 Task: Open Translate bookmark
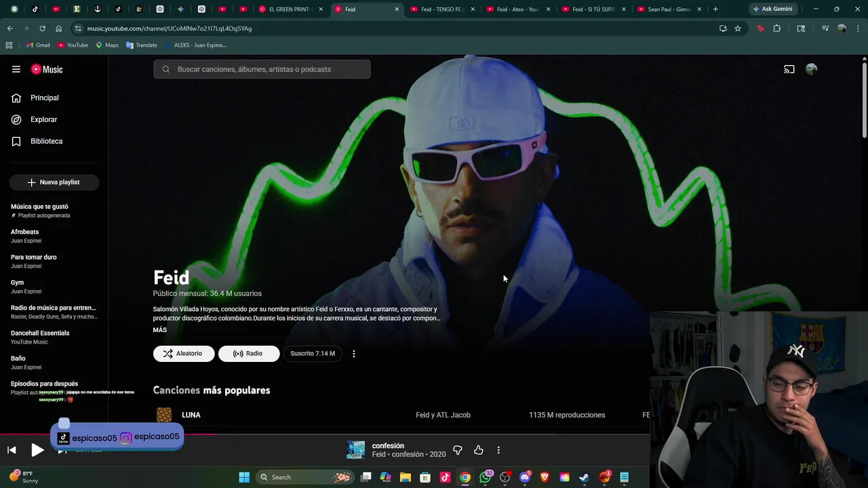click(x=141, y=45)
